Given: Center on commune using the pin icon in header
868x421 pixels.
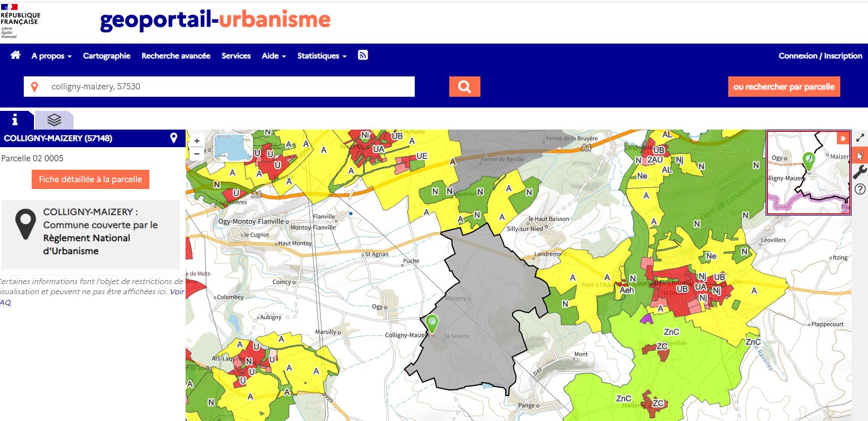Looking at the screenshot, I should click(174, 138).
